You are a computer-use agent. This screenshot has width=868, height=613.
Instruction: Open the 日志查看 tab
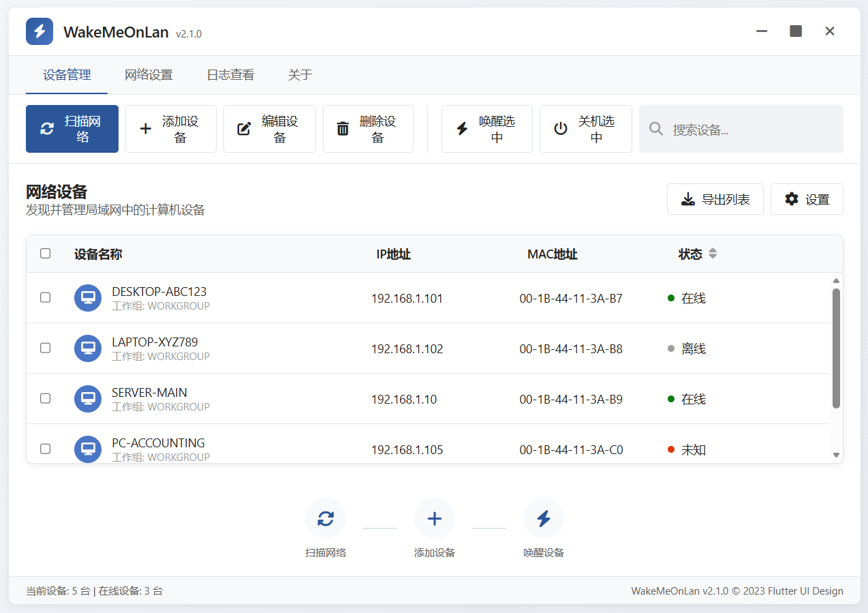[230, 75]
